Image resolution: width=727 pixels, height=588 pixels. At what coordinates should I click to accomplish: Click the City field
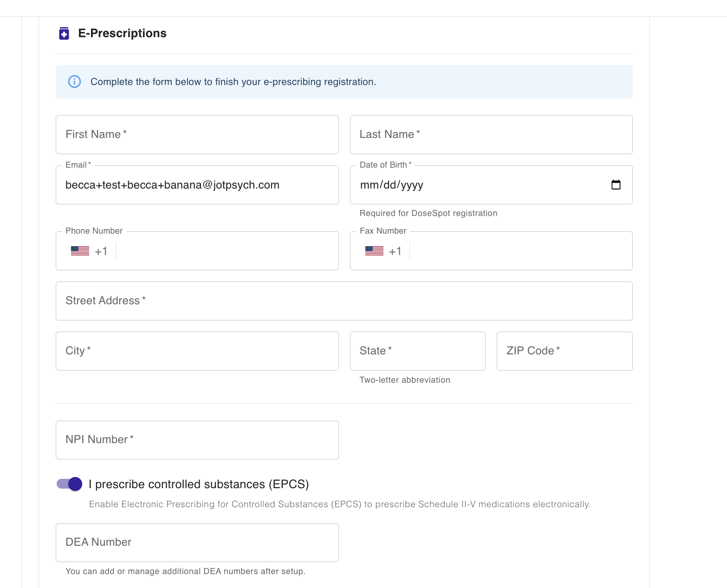point(197,351)
